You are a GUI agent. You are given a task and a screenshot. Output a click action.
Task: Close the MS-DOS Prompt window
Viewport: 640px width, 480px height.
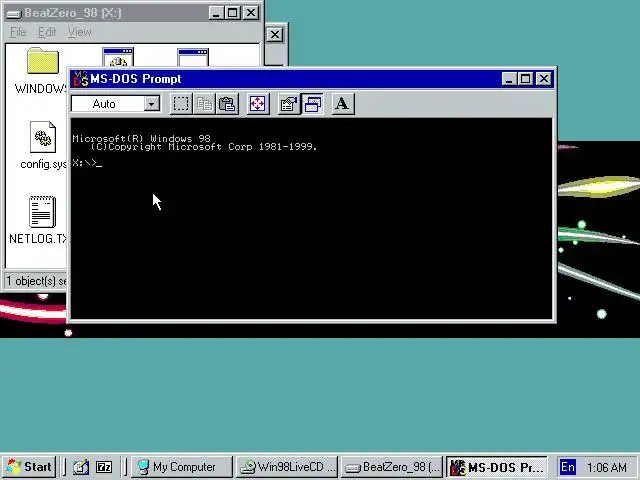[544, 78]
